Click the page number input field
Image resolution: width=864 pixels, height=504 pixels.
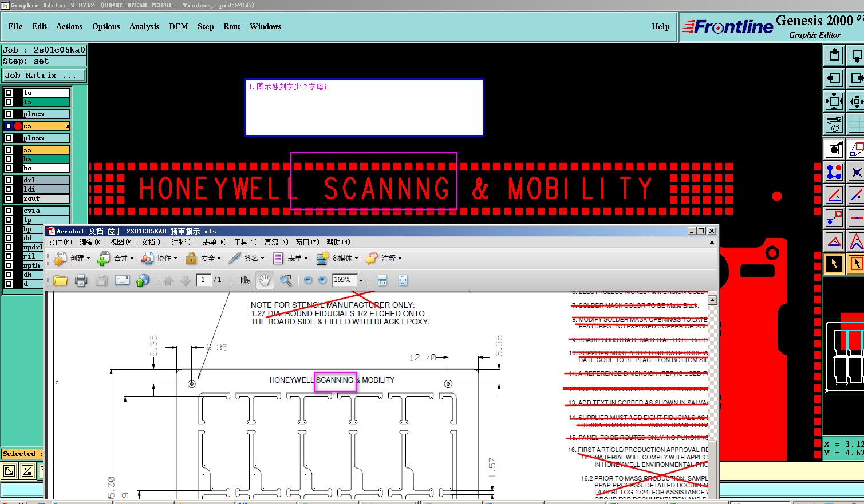pyautogui.click(x=203, y=280)
